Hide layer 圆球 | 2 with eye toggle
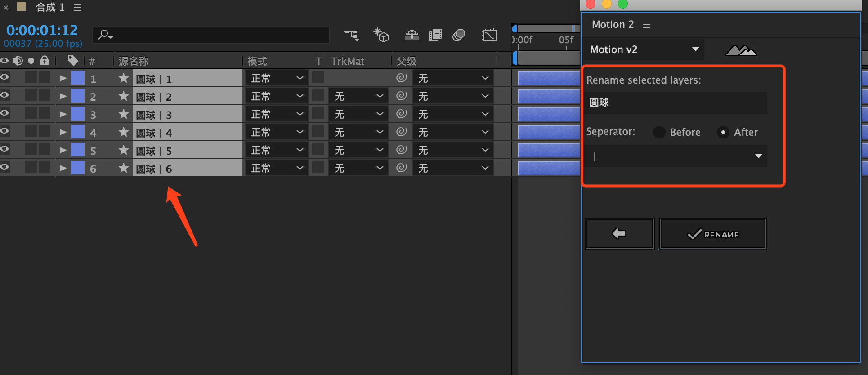868x375 pixels. (4, 95)
